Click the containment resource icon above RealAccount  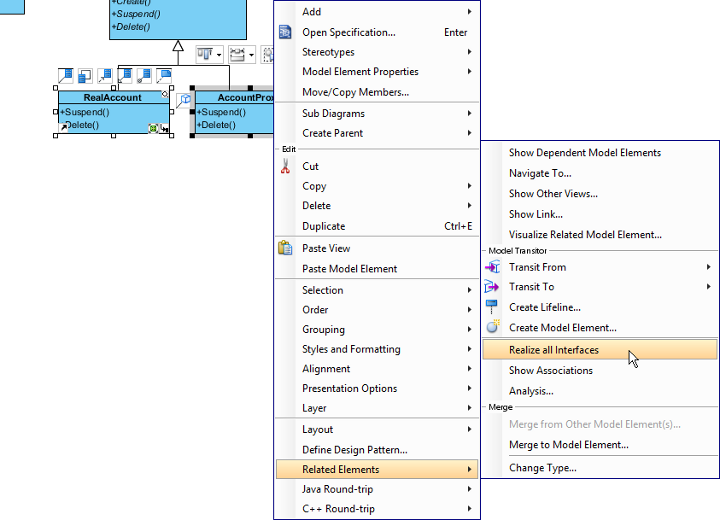[85, 76]
